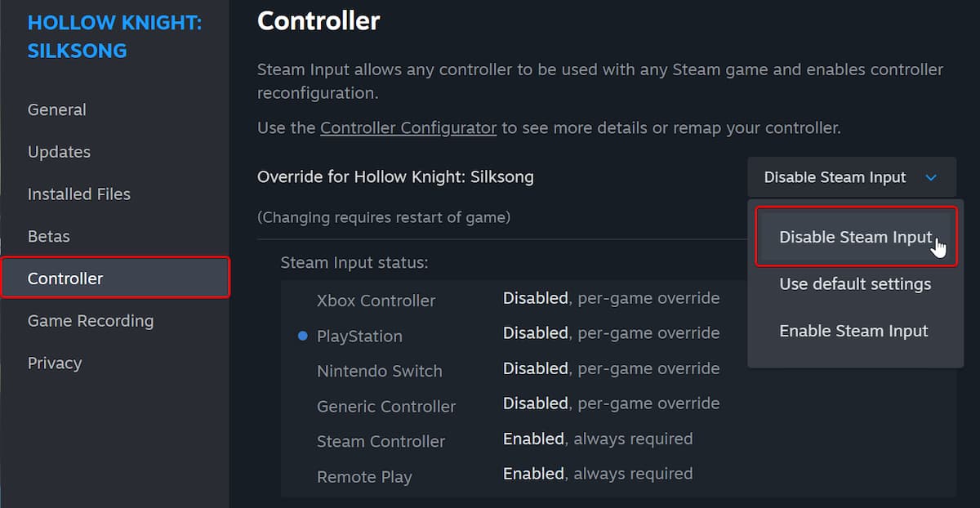This screenshot has width=980, height=508.
Task: Go to the Betas tab
Action: pyautogui.click(x=49, y=237)
